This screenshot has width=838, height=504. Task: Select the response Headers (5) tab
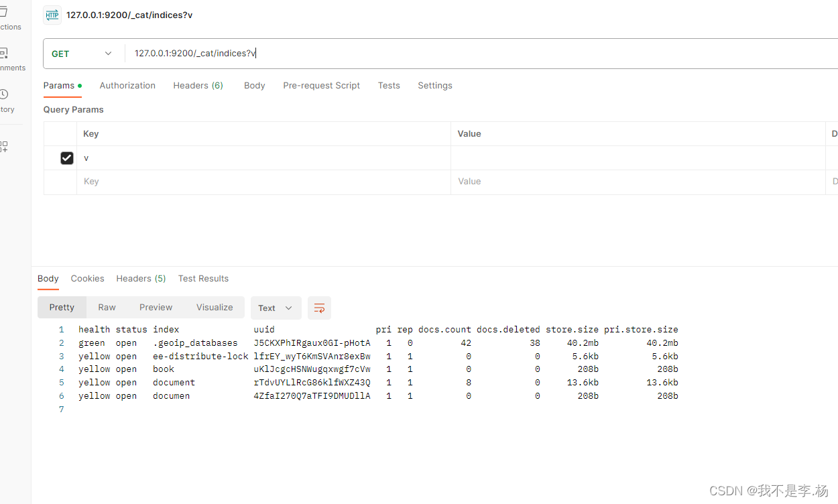click(141, 279)
